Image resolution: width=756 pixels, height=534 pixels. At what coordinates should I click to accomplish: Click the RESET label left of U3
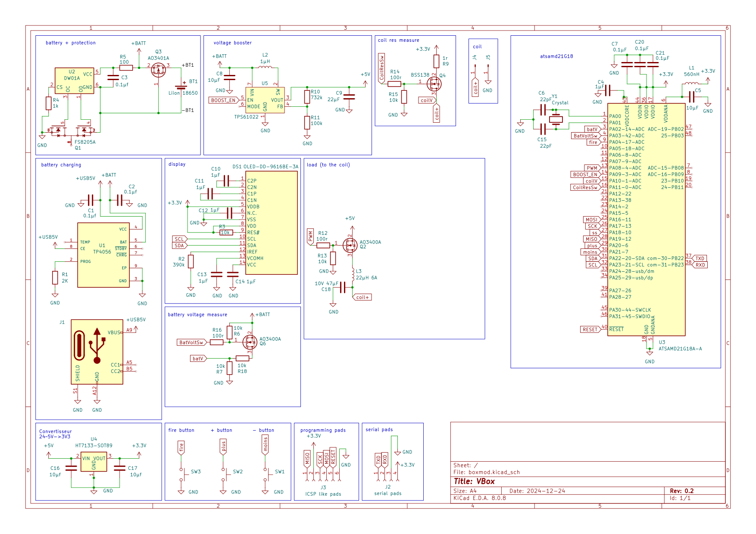(x=591, y=329)
